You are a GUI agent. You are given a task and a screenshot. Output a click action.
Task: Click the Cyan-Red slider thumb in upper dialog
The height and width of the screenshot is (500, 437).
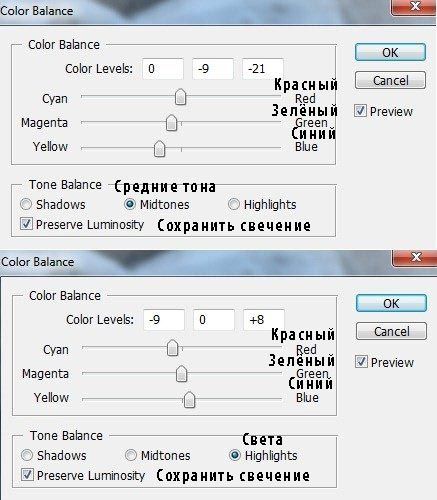point(180,97)
